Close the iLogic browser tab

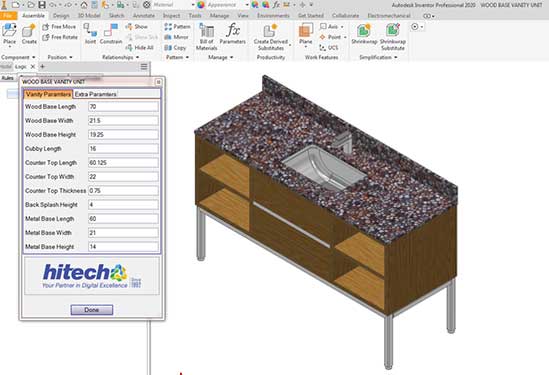point(33,67)
